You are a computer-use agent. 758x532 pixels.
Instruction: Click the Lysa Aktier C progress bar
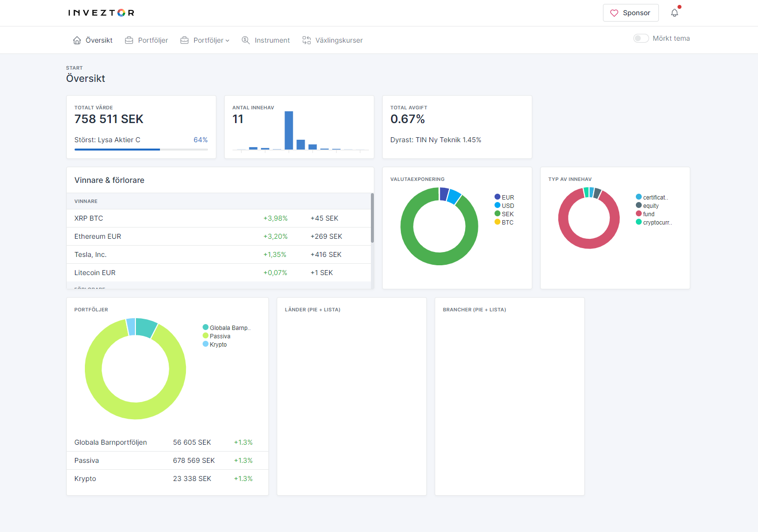pos(141,149)
